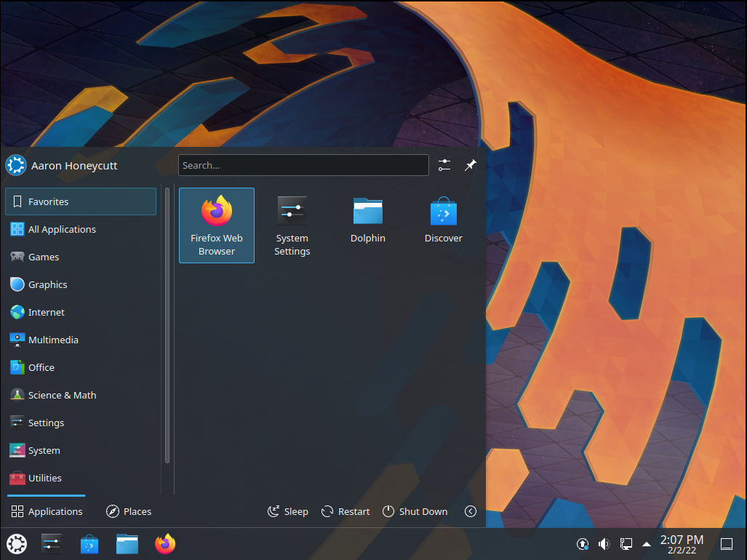
Task: Open Dolphin file manager in favorites grid
Action: 368,225
